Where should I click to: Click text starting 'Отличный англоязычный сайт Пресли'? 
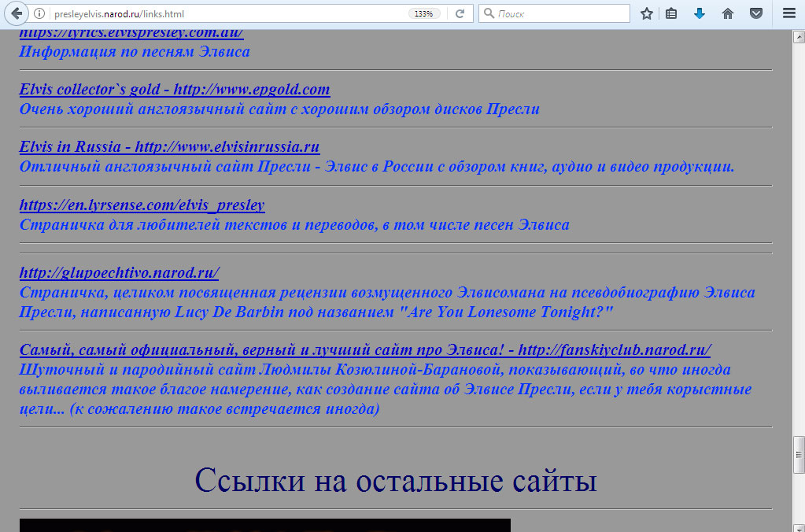pos(377,166)
